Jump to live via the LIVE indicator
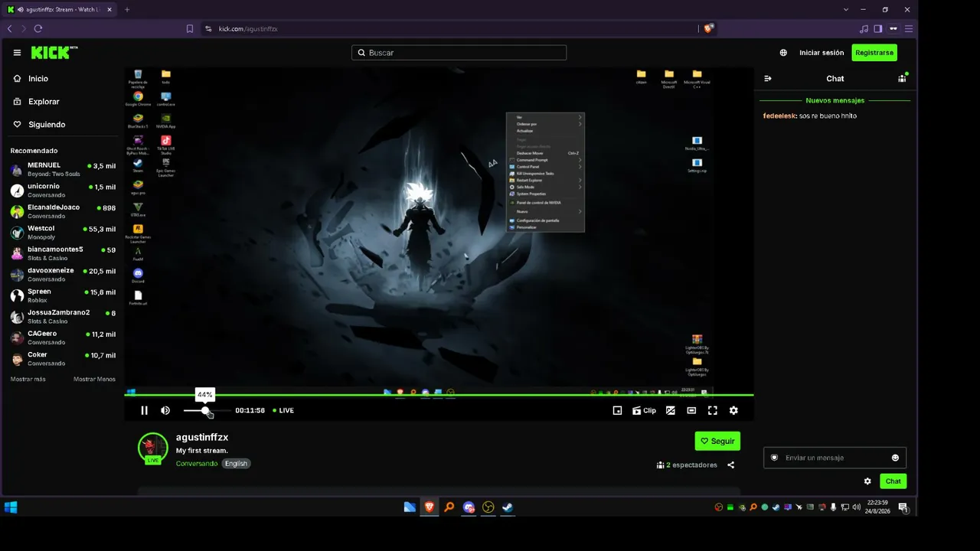Screen dimensions: 980x551 pyautogui.click(x=283, y=410)
